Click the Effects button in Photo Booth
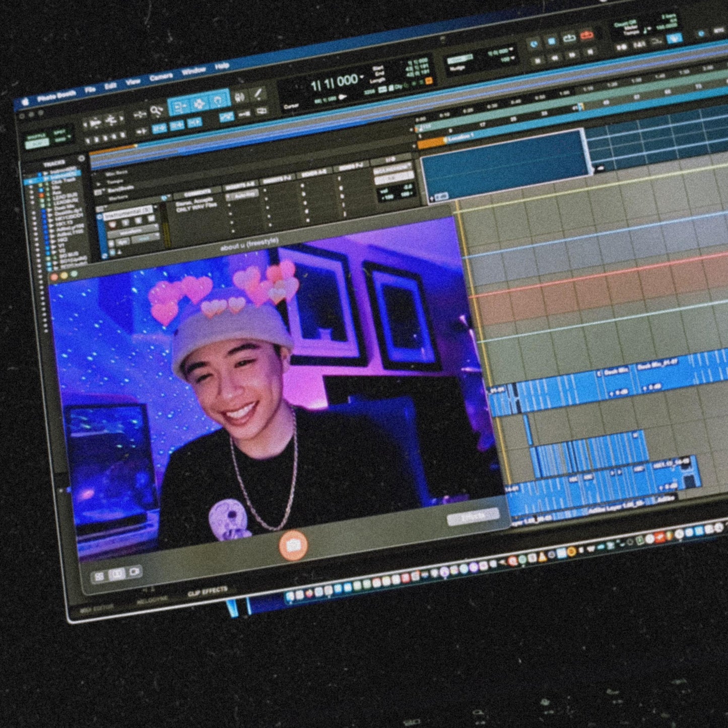 473,516
